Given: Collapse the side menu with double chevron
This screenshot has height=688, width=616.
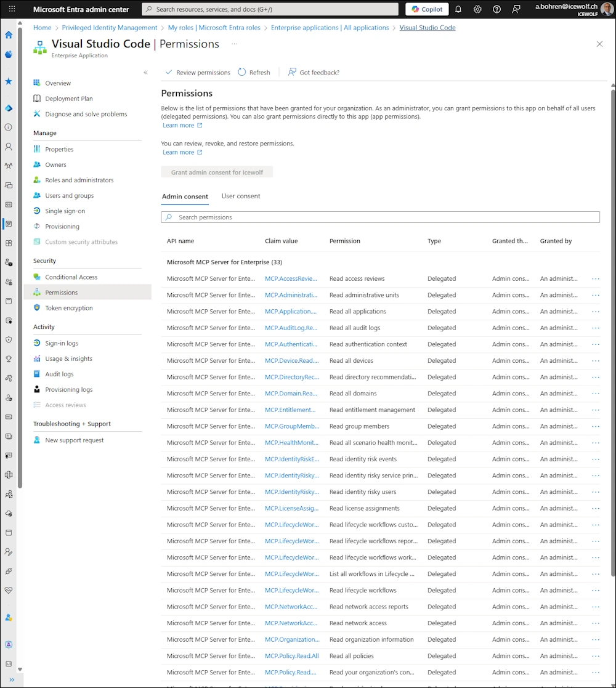Looking at the screenshot, I should click(x=145, y=73).
